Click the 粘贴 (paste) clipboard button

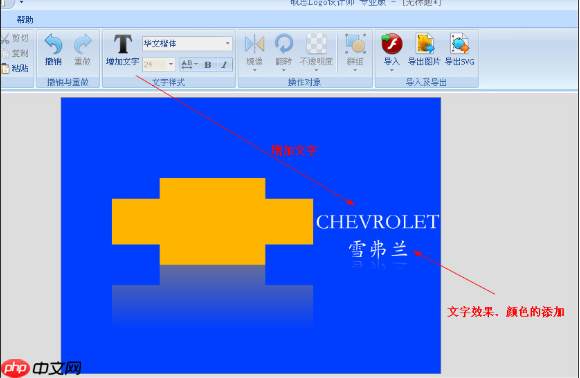(x=15, y=68)
